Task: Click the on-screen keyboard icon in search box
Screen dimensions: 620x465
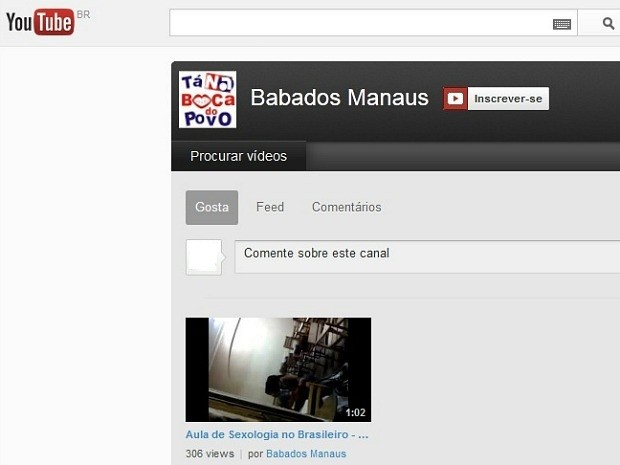Action: point(561,25)
